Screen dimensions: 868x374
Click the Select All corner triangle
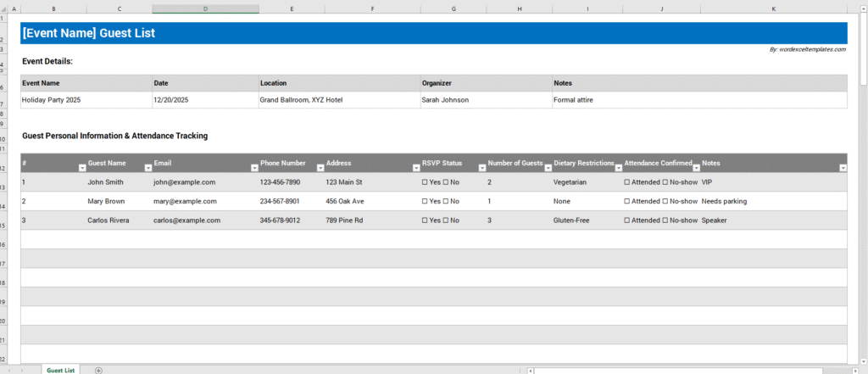pos(4,8)
